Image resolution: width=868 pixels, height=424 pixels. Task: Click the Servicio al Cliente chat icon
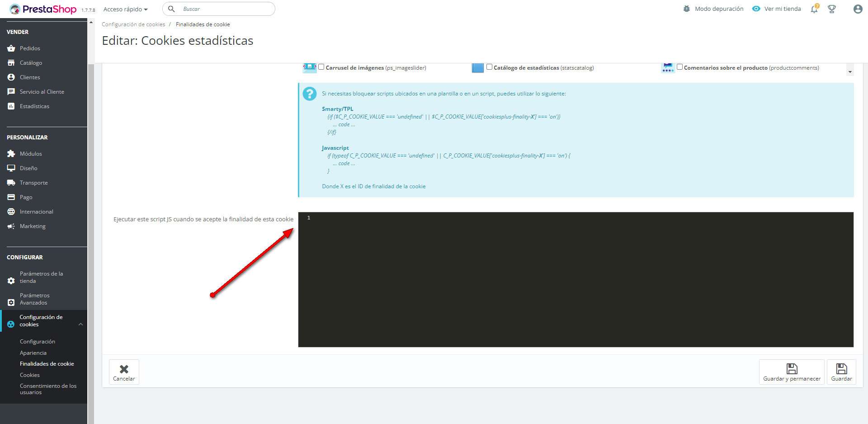(11, 92)
